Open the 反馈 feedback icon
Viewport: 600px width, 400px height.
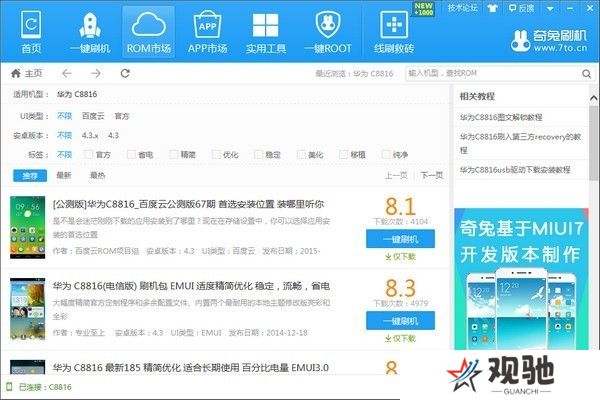coord(522,8)
